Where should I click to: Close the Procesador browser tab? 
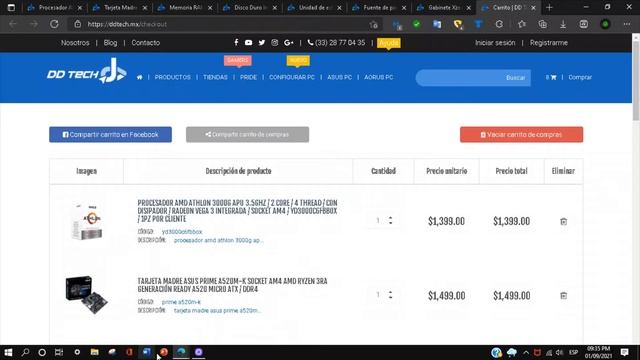coord(80,8)
